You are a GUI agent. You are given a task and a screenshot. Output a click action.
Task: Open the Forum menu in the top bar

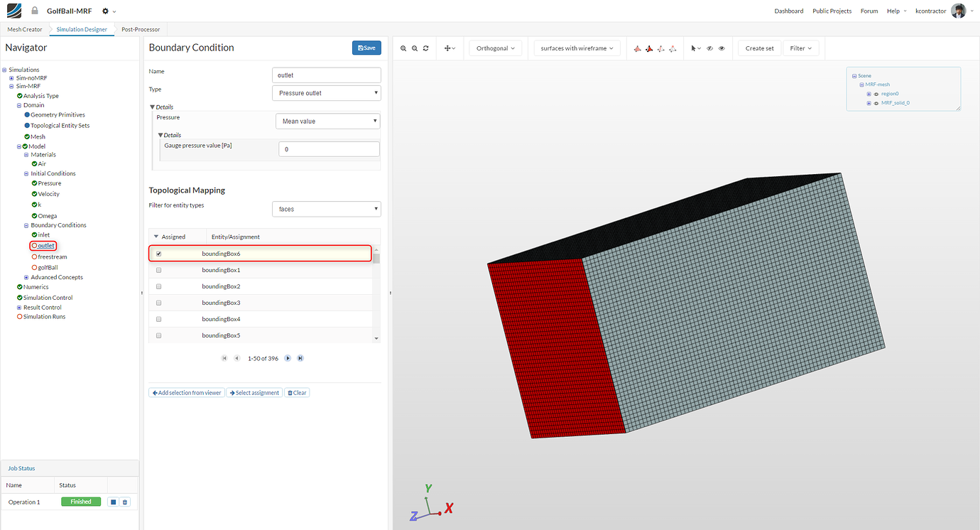869,11
